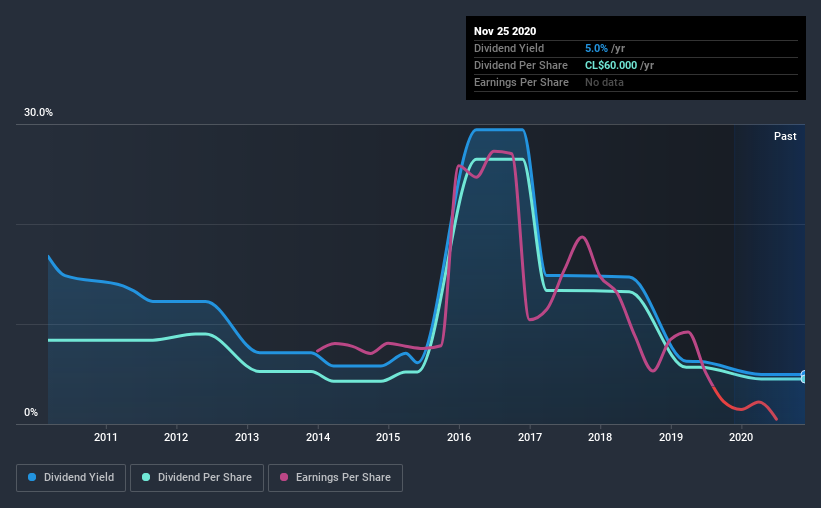Click the 2012 x-axis label
Screen dimensions: 821x508
(176, 437)
